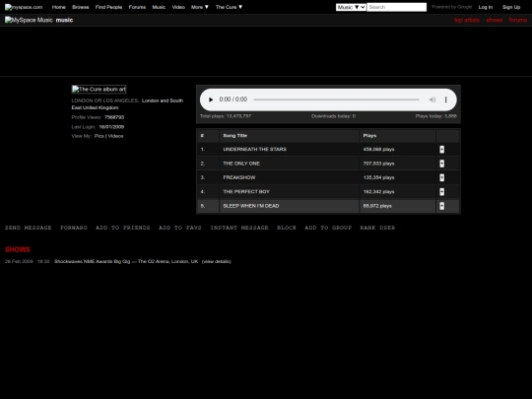Click the Search input field
Screen dimensions: 532x399
click(x=397, y=7)
